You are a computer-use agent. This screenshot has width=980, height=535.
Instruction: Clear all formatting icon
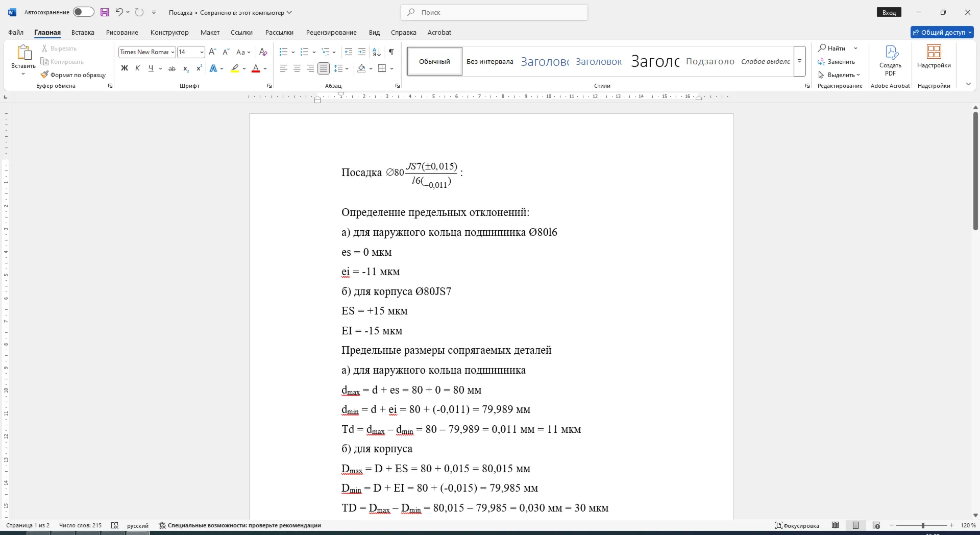point(263,52)
